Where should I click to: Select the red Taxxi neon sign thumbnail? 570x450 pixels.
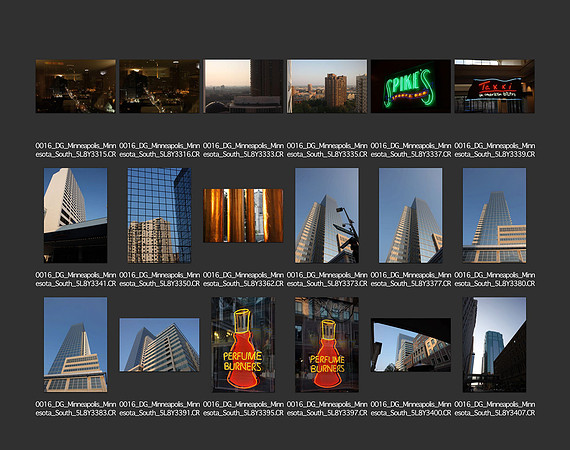[x=494, y=86]
